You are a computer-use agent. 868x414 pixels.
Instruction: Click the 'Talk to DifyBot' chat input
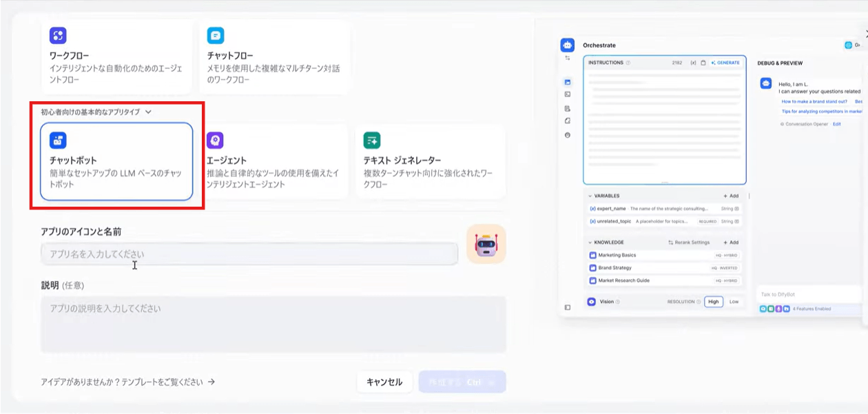coord(809,294)
